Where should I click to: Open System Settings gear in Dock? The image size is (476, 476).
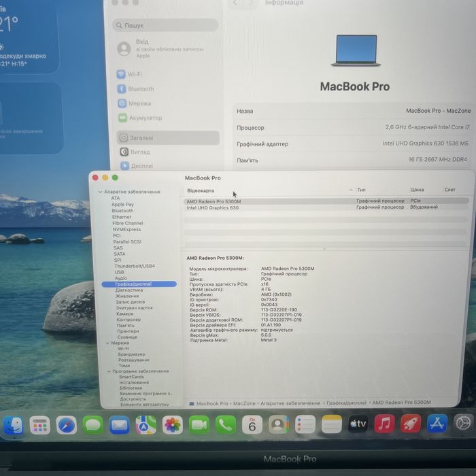[464, 422]
